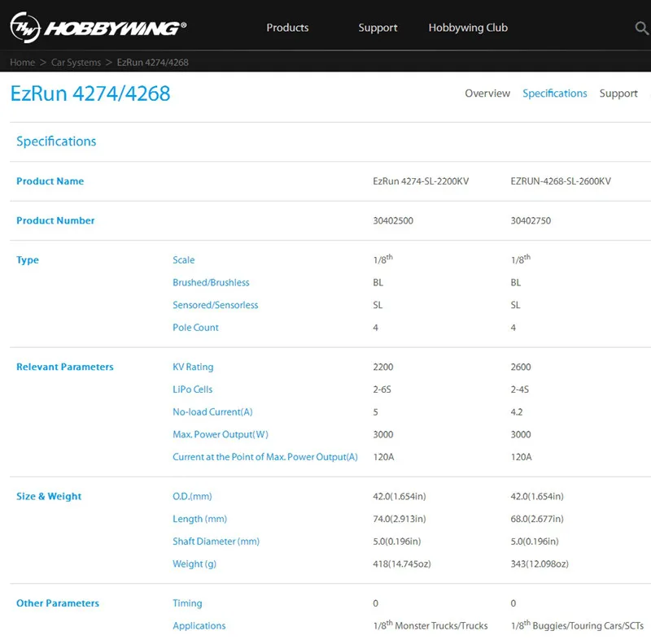Click the EzRun 4274/4268 page title
The height and width of the screenshot is (644, 651).
pos(90,94)
